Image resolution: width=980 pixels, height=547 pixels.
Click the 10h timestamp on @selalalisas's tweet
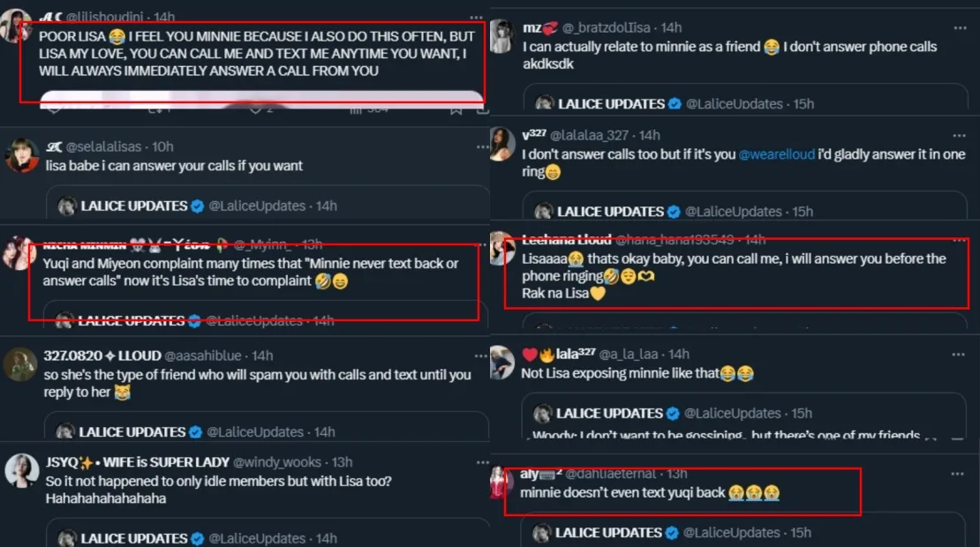point(162,146)
